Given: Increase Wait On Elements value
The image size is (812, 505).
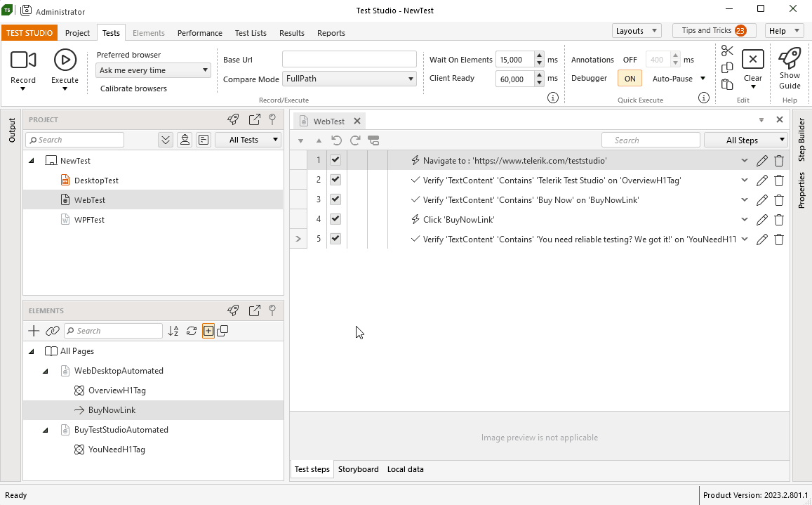Looking at the screenshot, I should [539, 55].
